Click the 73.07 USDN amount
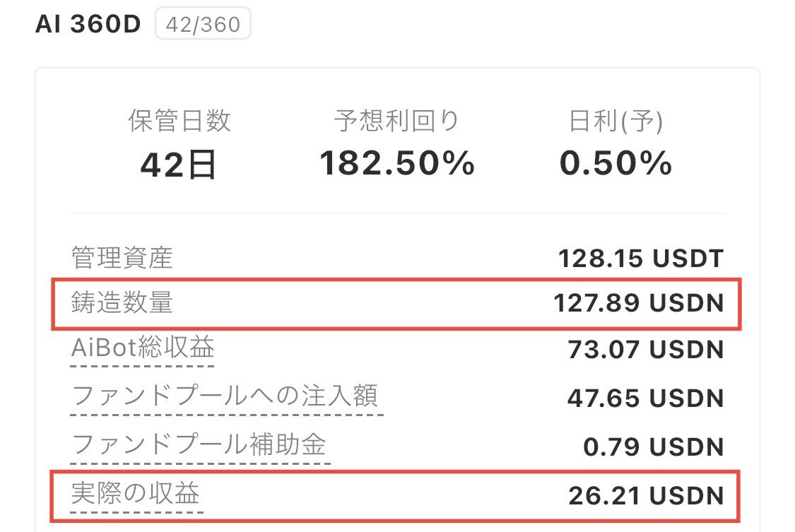Viewport: 795px width, 532px height. (x=645, y=350)
